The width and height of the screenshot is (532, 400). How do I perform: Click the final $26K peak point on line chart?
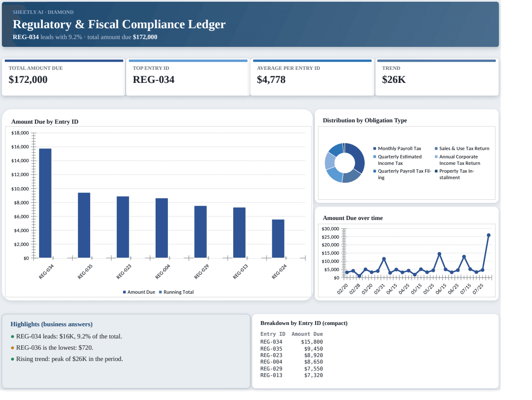point(489,235)
